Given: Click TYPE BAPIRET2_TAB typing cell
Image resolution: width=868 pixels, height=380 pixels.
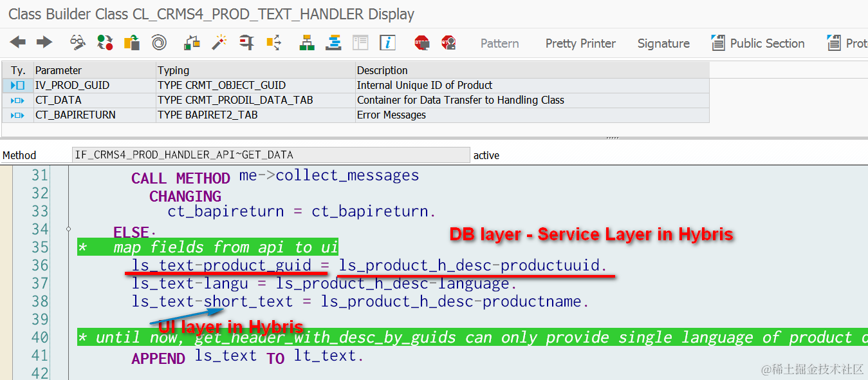Looking at the screenshot, I should [x=256, y=115].
